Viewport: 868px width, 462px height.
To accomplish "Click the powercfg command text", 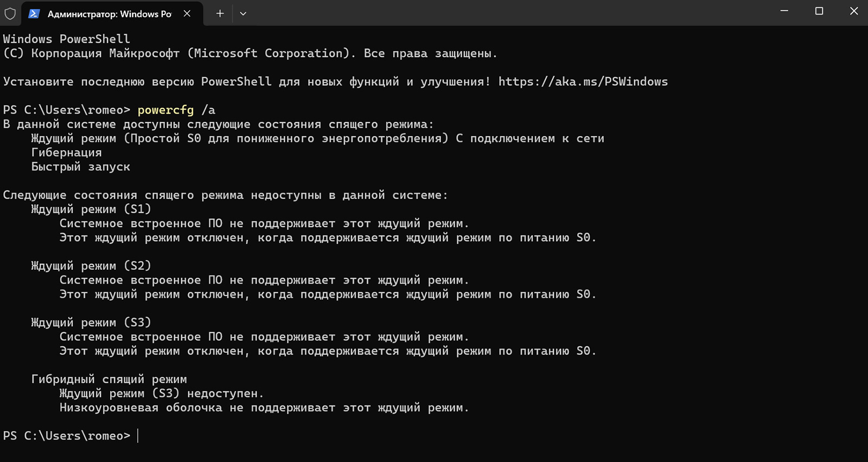I will (x=165, y=110).
